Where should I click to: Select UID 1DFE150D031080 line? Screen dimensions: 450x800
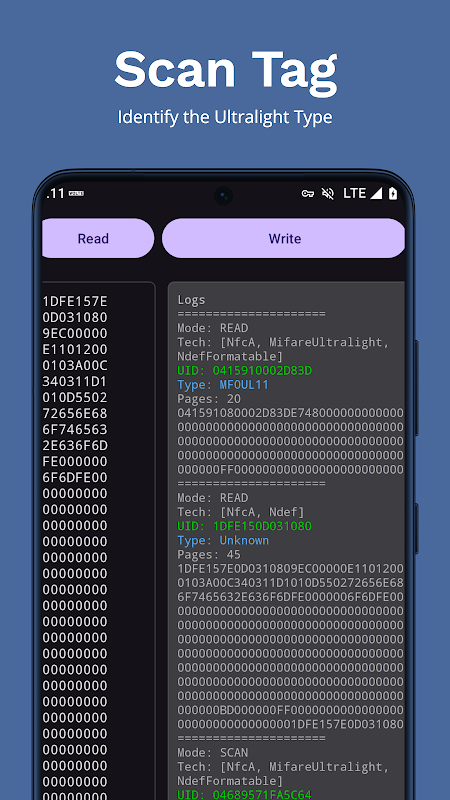tap(244, 526)
